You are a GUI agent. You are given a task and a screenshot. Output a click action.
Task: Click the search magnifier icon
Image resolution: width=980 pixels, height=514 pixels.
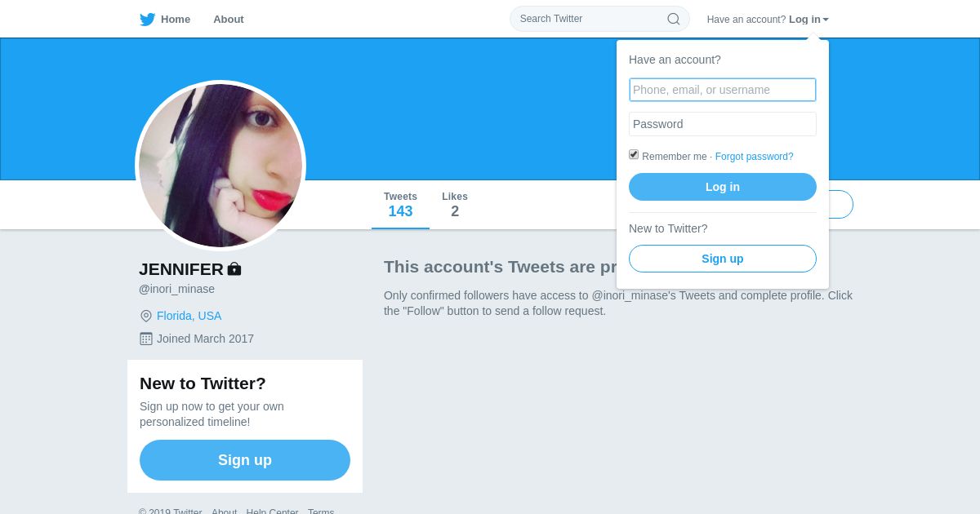674,19
